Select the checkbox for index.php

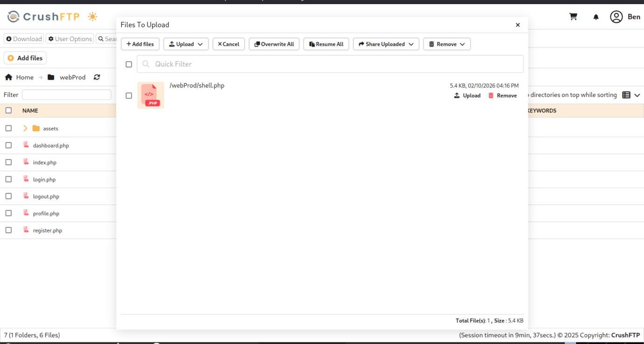coord(8,162)
